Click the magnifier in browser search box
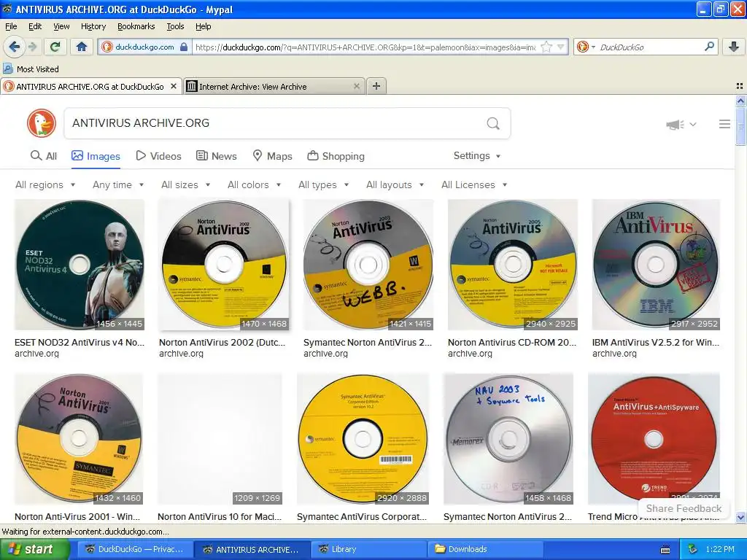This screenshot has height=560, width=747. tap(709, 47)
